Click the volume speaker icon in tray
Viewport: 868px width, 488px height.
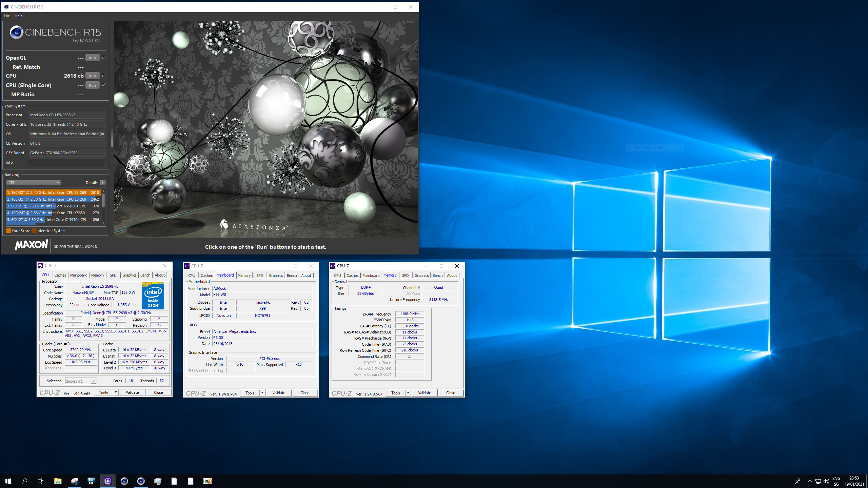826,481
